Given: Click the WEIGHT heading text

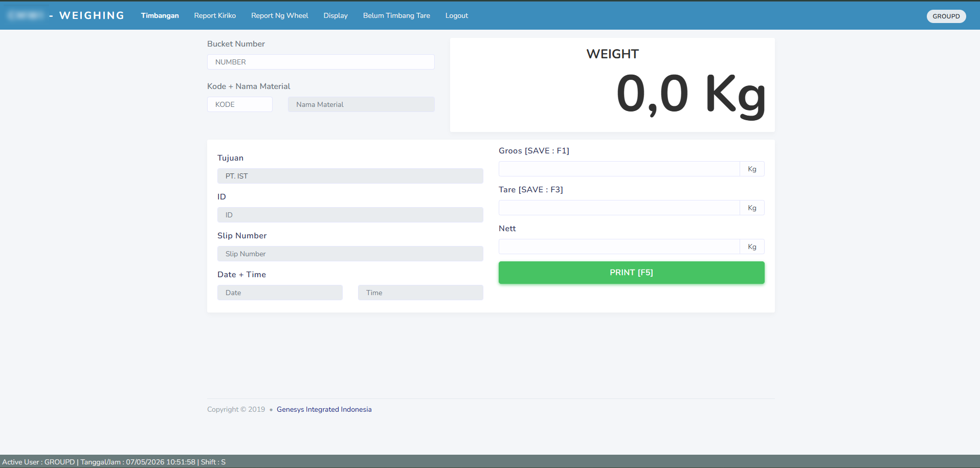Looking at the screenshot, I should point(613,54).
